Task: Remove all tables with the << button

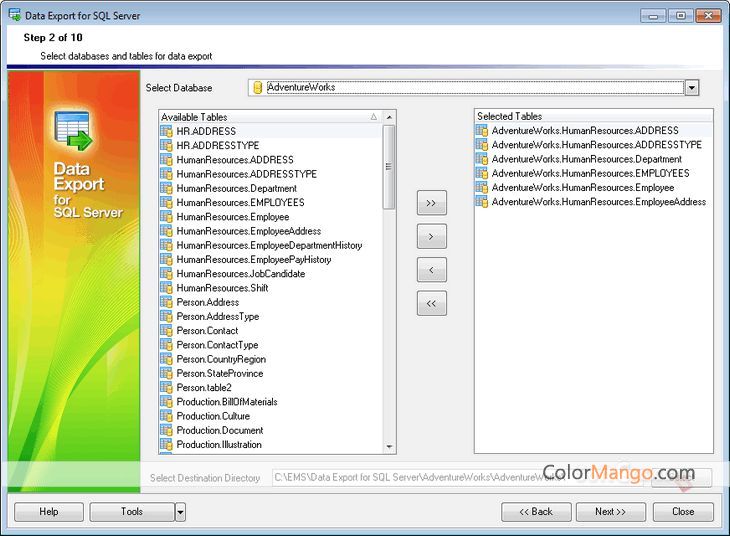Action: coord(432,303)
